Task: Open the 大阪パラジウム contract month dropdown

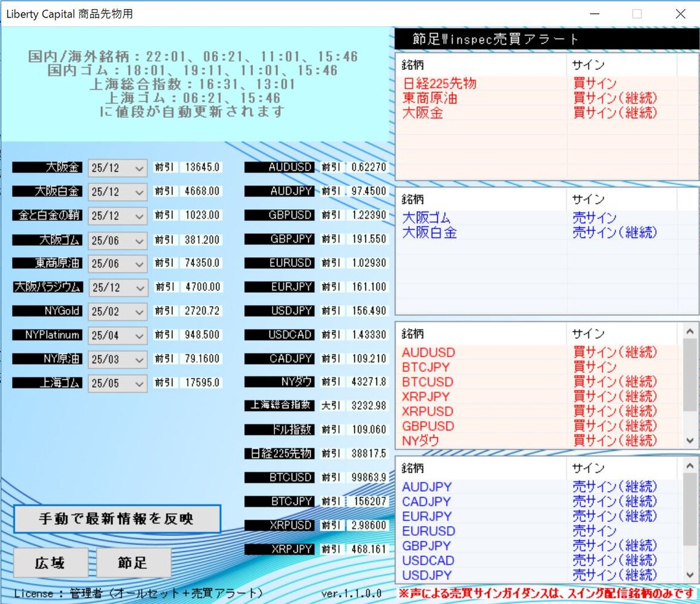Action: coord(118,288)
